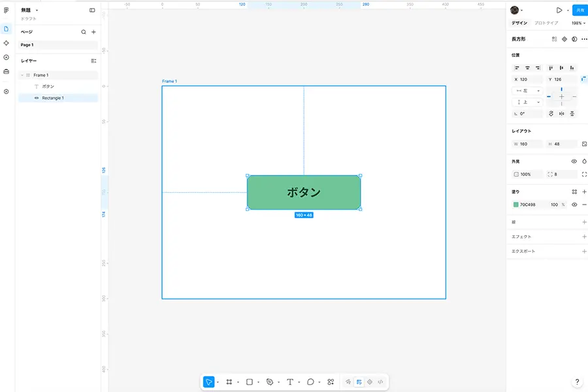Select the Comment tool

[x=310, y=382]
